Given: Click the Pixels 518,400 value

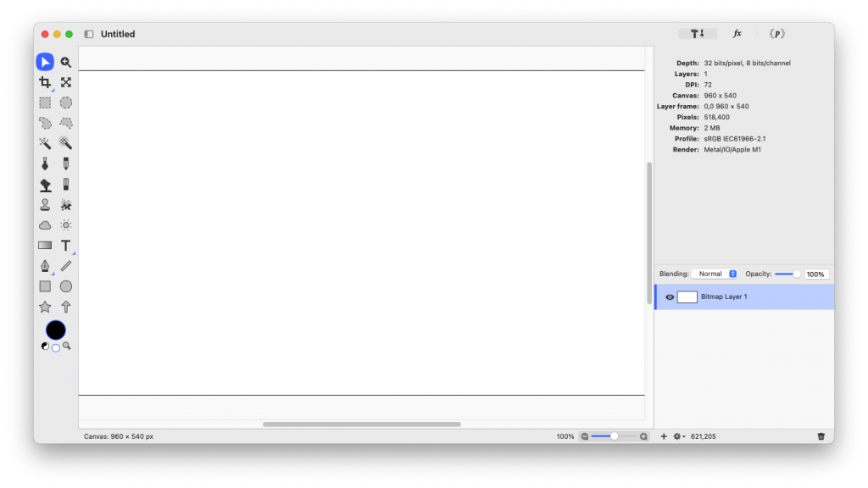Looking at the screenshot, I should (x=716, y=117).
